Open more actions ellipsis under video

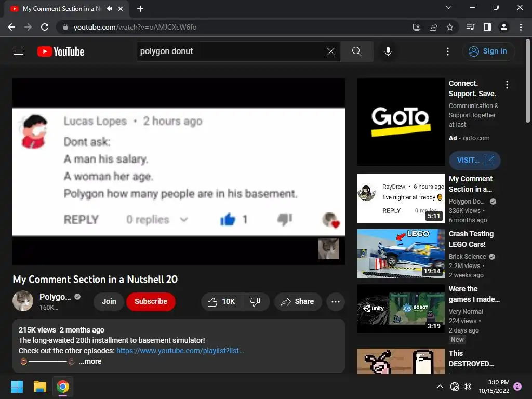tap(336, 302)
